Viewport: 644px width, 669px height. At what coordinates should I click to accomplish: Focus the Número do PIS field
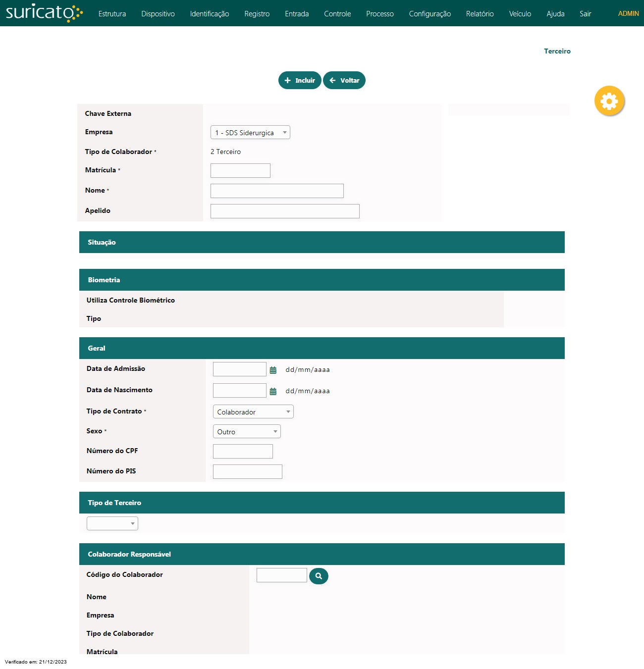pyautogui.click(x=248, y=471)
